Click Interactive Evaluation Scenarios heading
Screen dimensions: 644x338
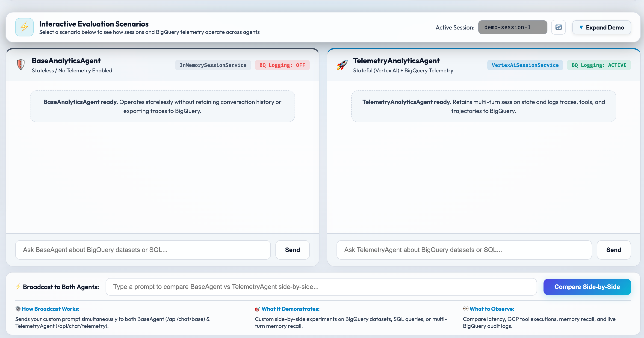point(94,24)
